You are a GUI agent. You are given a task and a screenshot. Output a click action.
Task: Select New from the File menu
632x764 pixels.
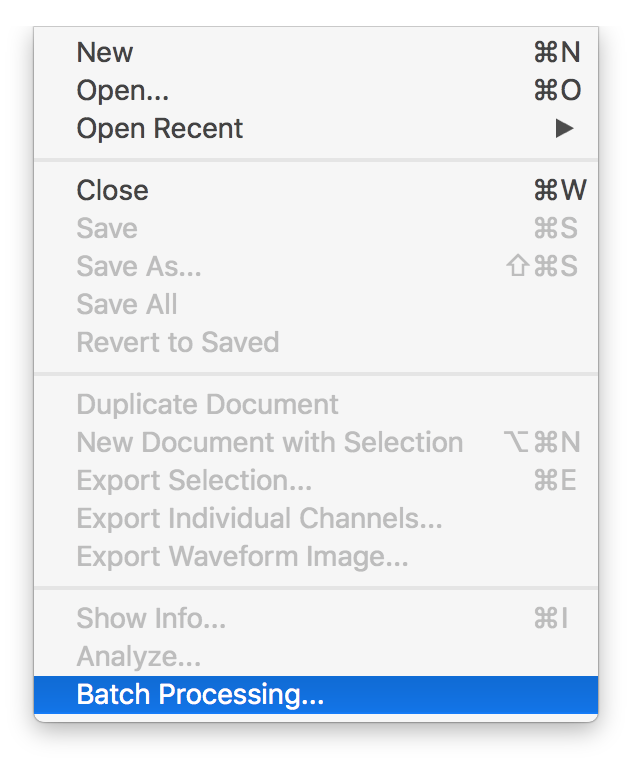point(105,53)
